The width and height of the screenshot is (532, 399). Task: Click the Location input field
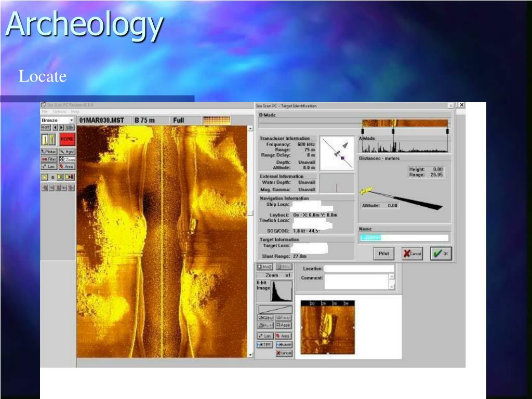[360, 269]
